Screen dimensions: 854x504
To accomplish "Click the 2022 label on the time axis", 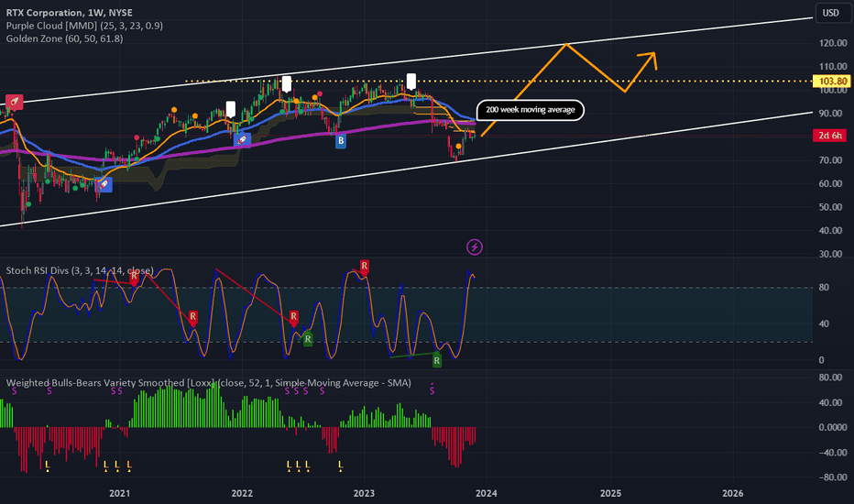I will (x=242, y=494).
